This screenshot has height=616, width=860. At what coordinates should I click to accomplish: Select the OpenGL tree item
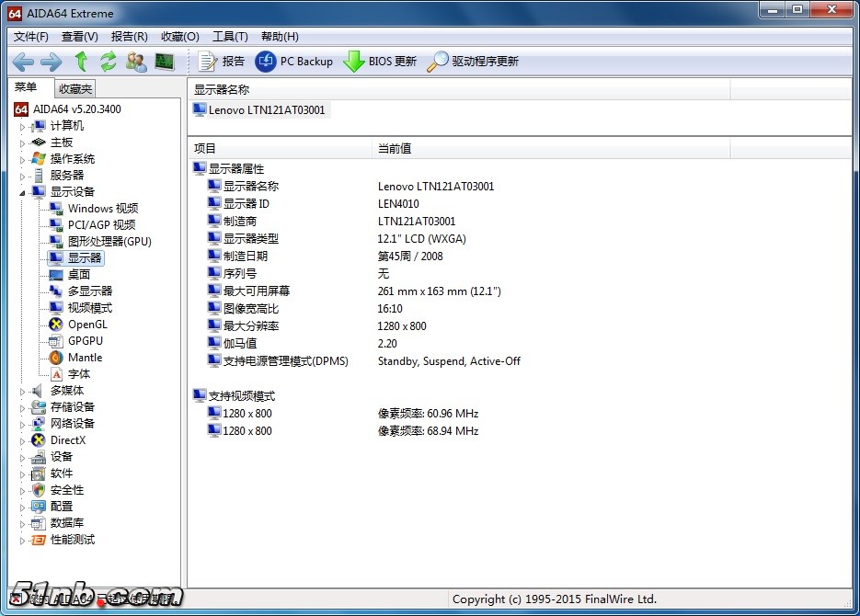coord(87,325)
